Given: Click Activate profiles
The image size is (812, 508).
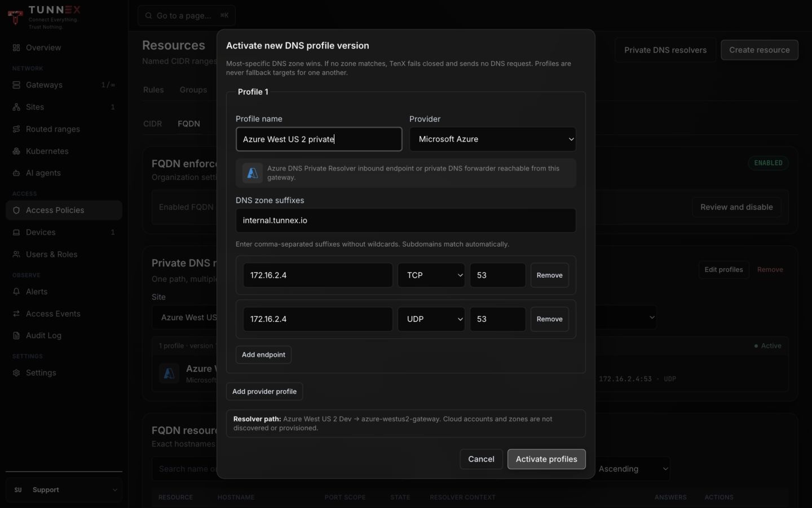Looking at the screenshot, I should (x=546, y=459).
